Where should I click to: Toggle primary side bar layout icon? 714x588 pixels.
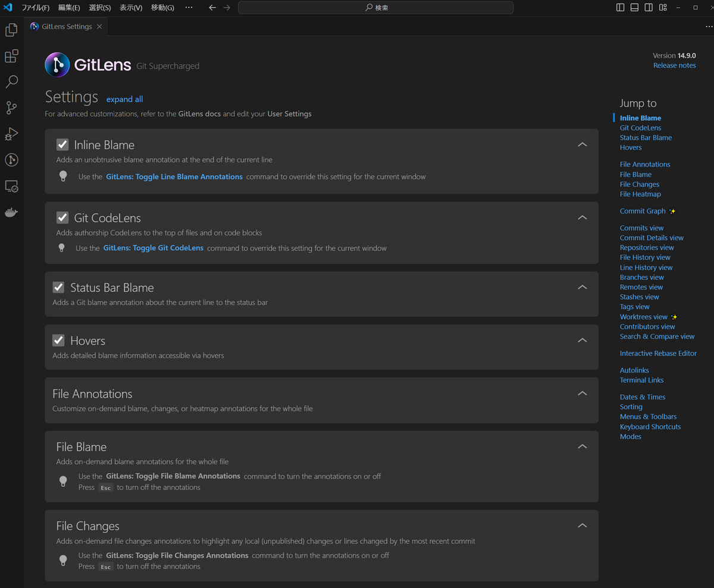point(620,8)
